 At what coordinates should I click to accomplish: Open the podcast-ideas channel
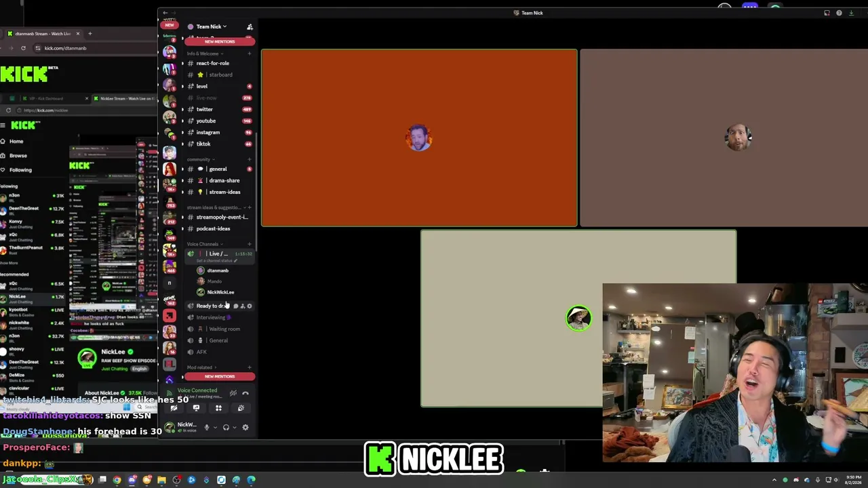point(218,228)
